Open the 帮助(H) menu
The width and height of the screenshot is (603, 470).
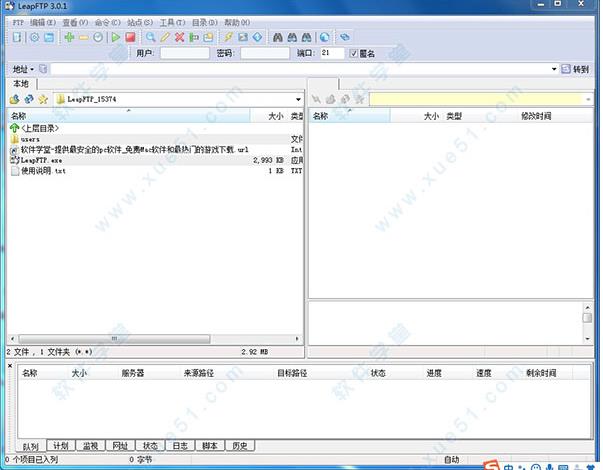237,23
